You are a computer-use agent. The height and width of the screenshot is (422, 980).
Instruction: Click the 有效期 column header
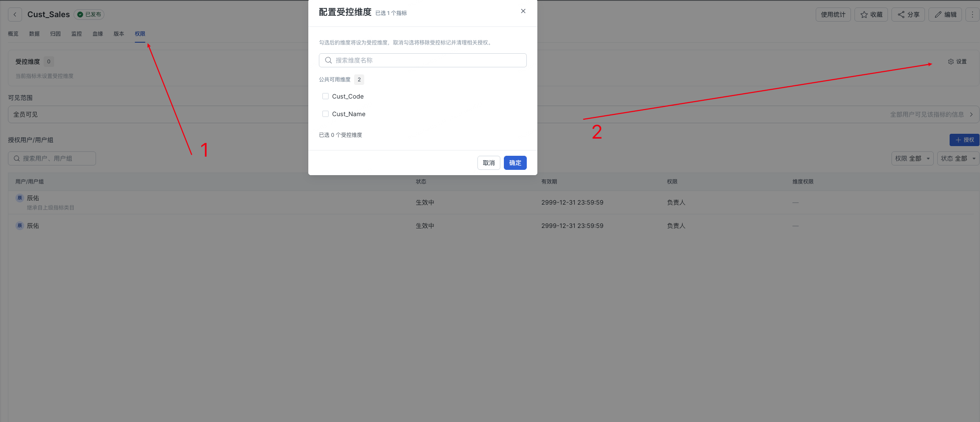click(549, 182)
